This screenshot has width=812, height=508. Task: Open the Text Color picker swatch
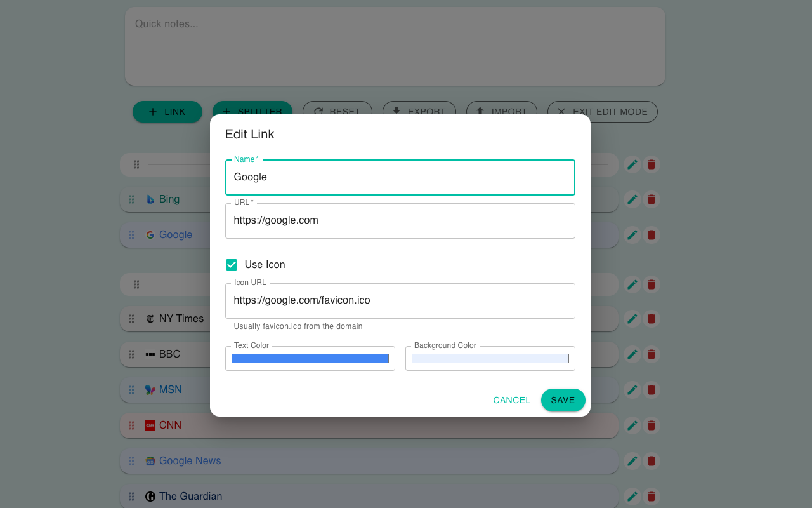pos(310,359)
